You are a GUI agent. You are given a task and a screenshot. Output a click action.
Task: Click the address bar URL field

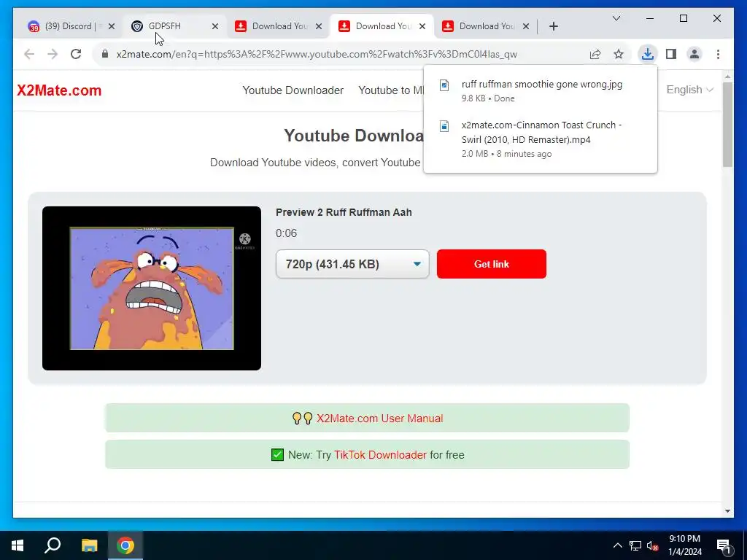[317, 54]
